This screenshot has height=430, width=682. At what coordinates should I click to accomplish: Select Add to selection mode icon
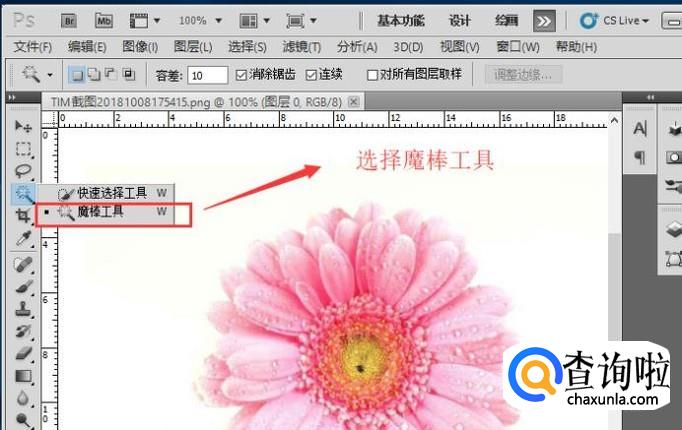pyautogui.click(x=94, y=75)
